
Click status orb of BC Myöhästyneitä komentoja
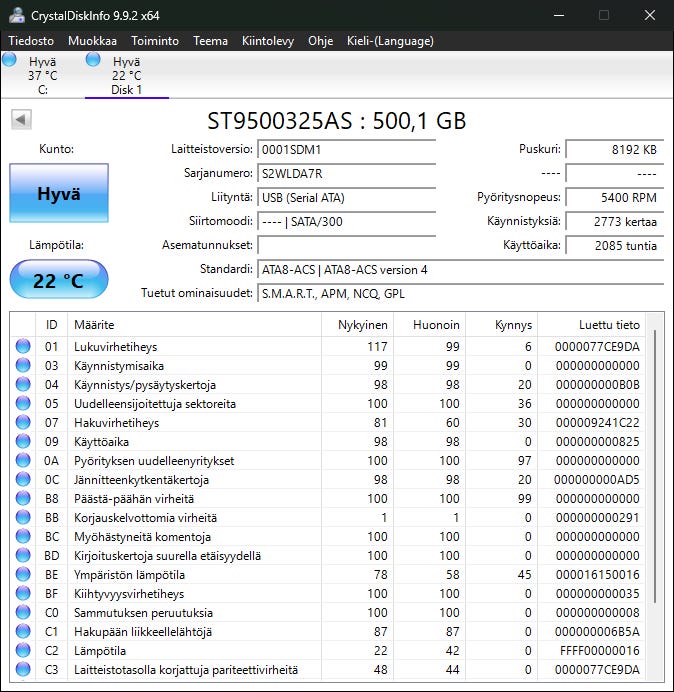click(23, 536)
